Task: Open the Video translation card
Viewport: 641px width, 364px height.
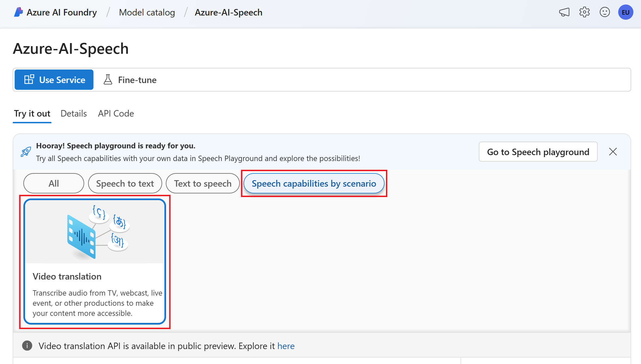Action: (x=95, y=262)
